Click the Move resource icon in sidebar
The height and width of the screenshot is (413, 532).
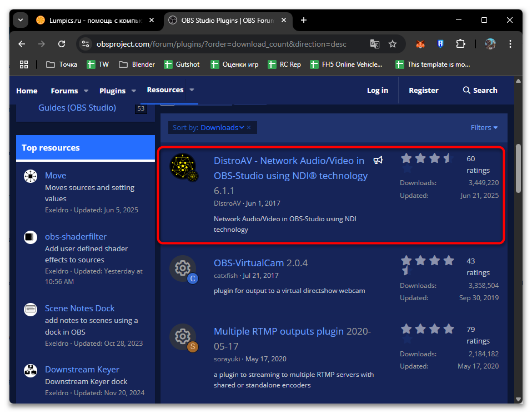(30, 176)
